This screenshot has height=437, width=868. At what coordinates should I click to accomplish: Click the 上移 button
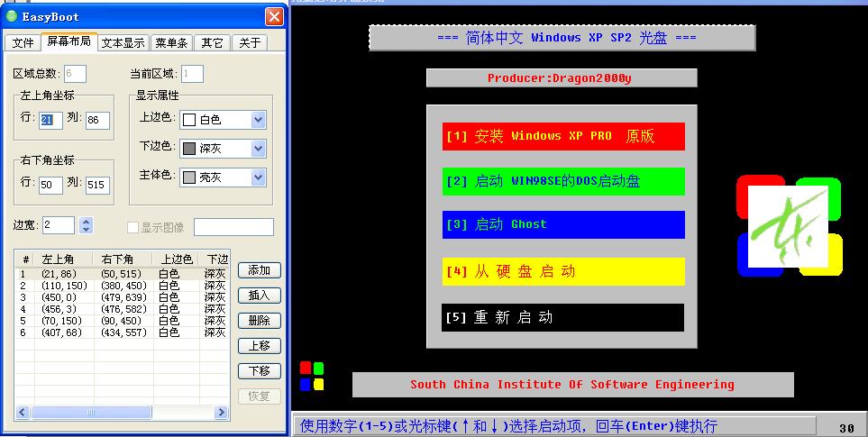(x=259, y=346)
